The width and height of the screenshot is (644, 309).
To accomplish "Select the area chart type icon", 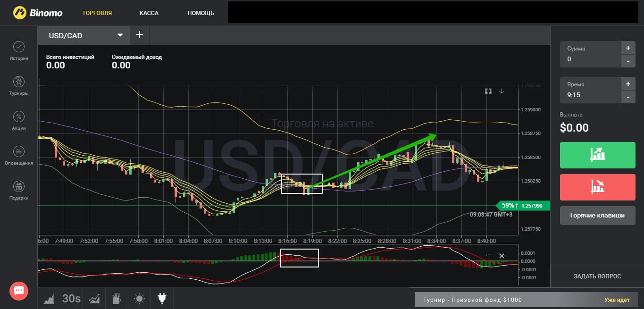I will pos(49,298).
